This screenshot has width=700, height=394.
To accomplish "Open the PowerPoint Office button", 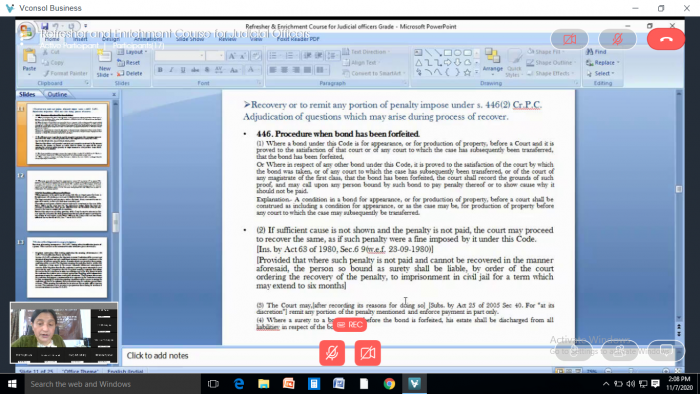I will coord(26,31).
